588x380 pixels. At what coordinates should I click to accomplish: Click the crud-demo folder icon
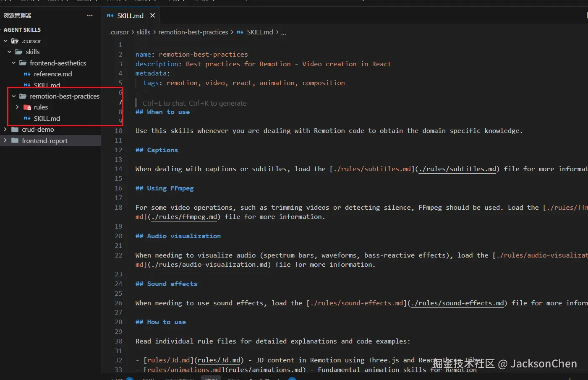(15, 130)
